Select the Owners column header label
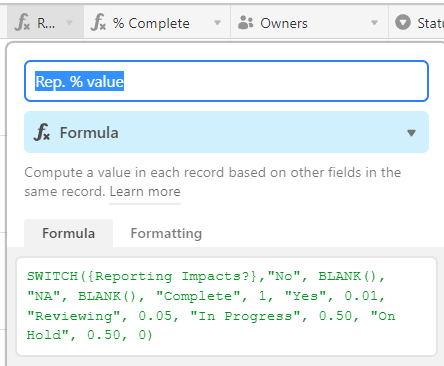Viewport: 444px width, 366px height. point(284,23)
